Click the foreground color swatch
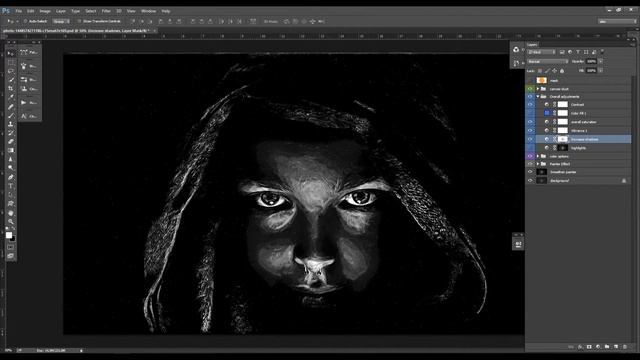640x360 pixels. [9, 235]
